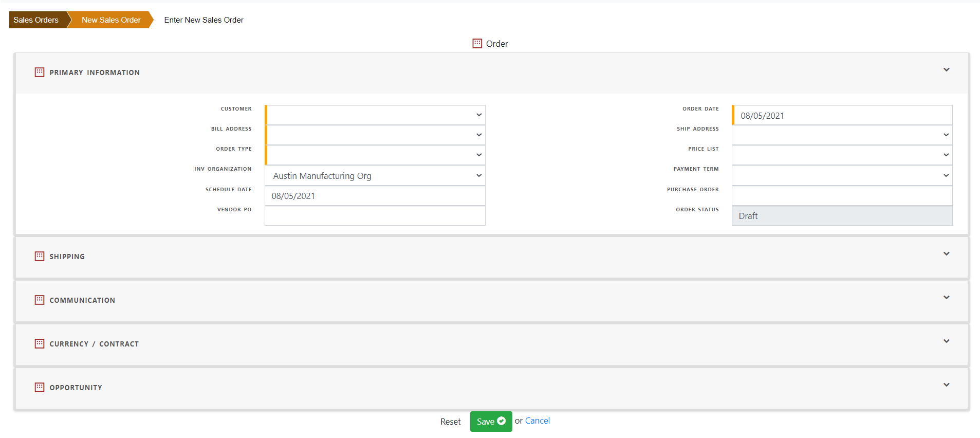The width and height of the screenshot is (980, 438).
Task: Click the CUSTOMER field label
Action: 236,109
